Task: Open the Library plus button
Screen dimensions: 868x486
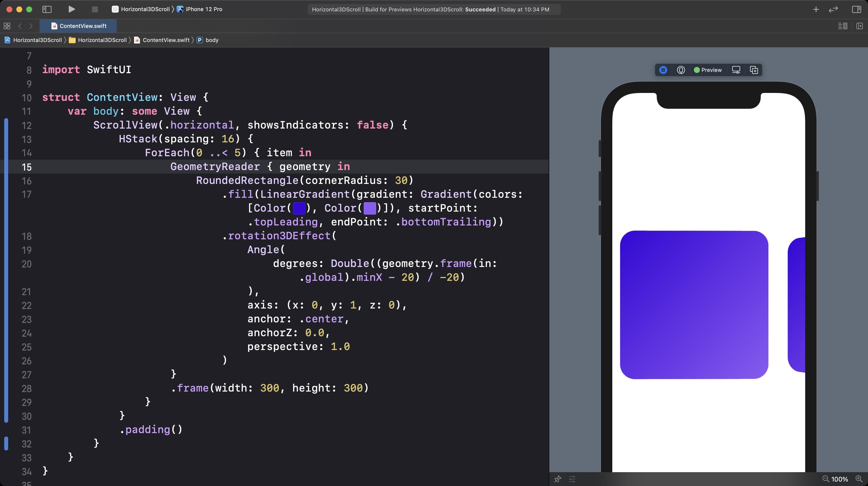Action: [x=816, y=9]
